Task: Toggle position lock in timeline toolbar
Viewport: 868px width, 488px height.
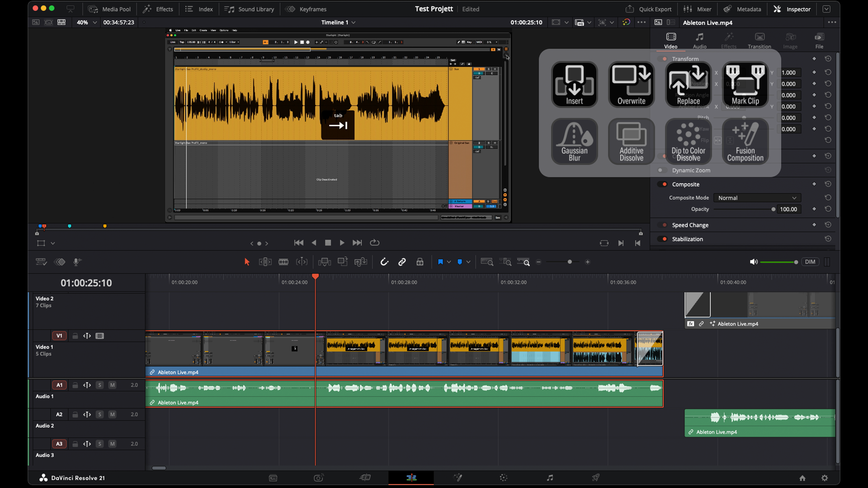Action: tap(420, 262)
